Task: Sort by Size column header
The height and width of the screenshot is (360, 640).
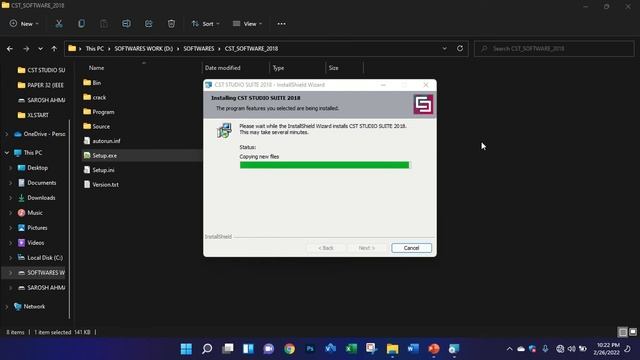Action: pos(333,68)
